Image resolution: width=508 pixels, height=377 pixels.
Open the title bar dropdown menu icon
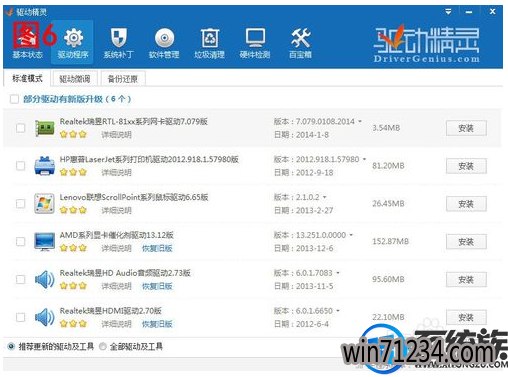(x=448, y=12)
